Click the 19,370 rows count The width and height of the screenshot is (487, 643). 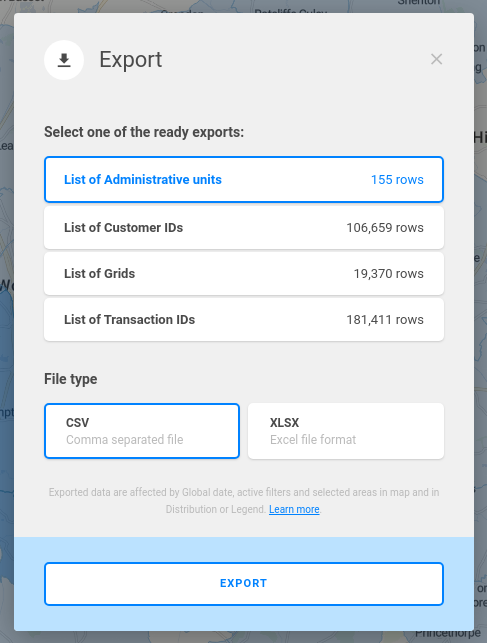(389, 274)
